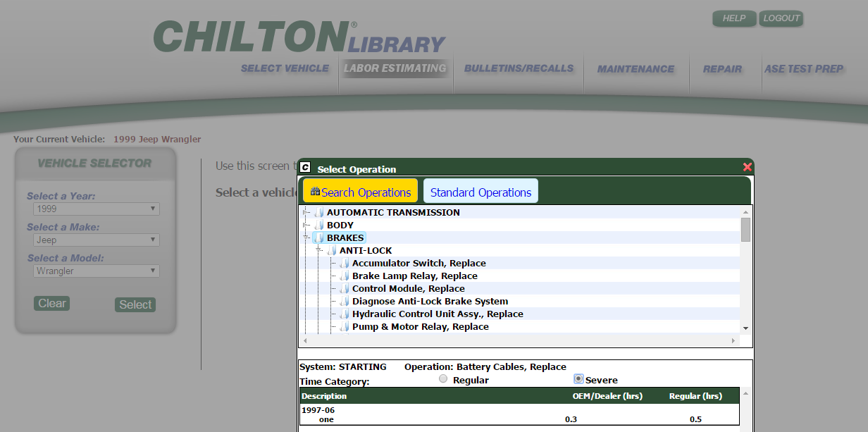
Task: Collapse the BRAKES tree node arrow
Action: click(x=306, y=237)
